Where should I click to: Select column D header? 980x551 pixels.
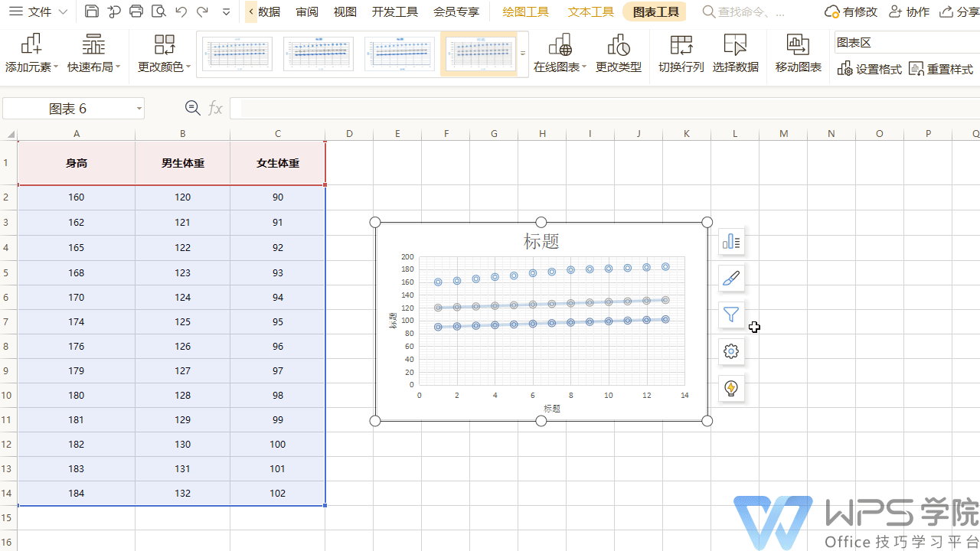(349, 134)
